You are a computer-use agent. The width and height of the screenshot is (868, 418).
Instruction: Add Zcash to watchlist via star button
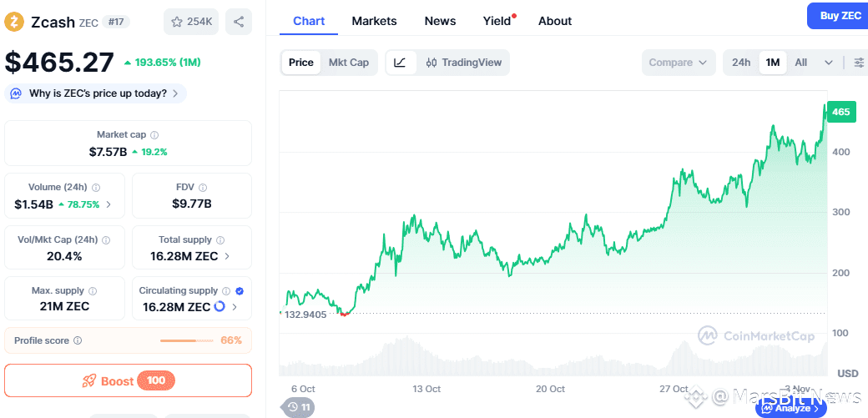tap(191, 23)
